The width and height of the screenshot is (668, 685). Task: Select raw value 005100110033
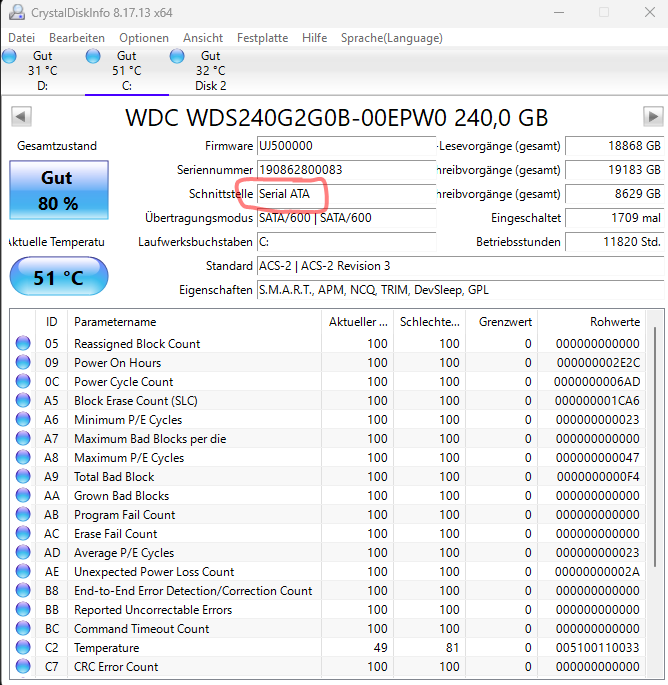pyautogui.click(x=598, y=647)
